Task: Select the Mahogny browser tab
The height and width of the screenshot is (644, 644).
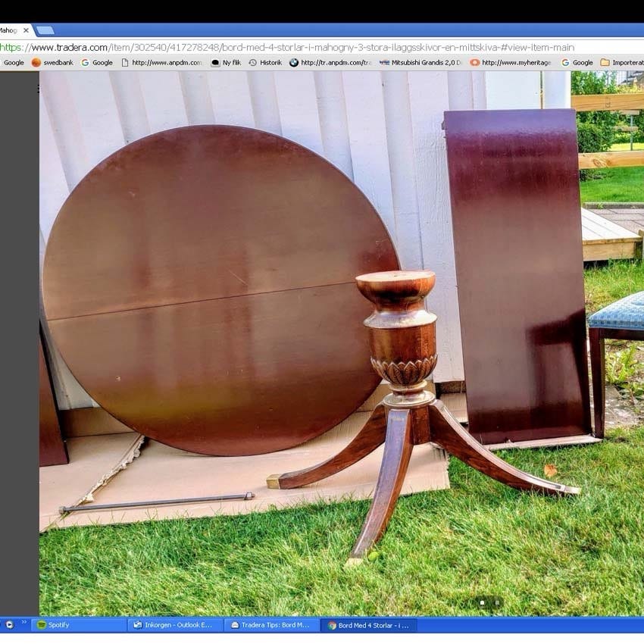Action: tap(15, 30)
